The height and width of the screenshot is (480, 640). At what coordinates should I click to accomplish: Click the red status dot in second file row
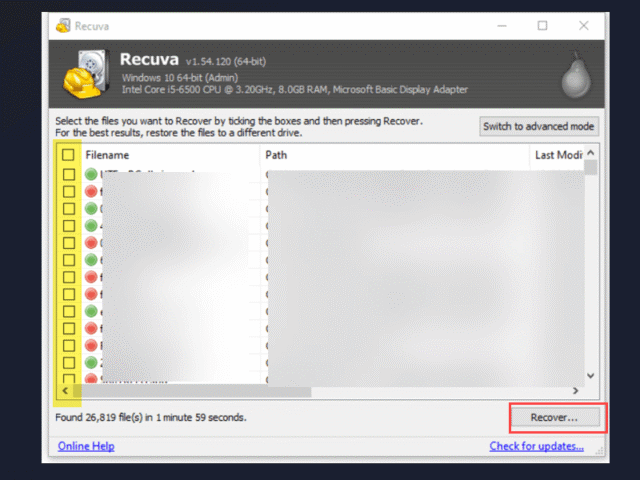(x=91, y=191)
